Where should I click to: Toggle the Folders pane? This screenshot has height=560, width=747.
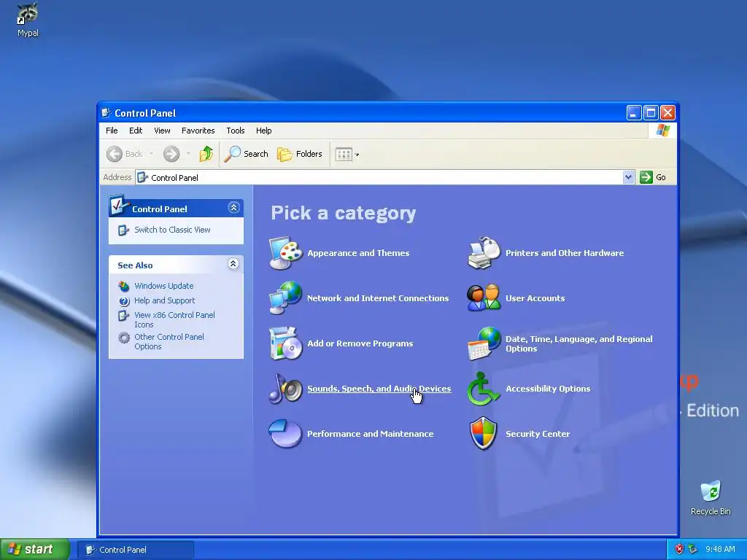coord(300,154)
